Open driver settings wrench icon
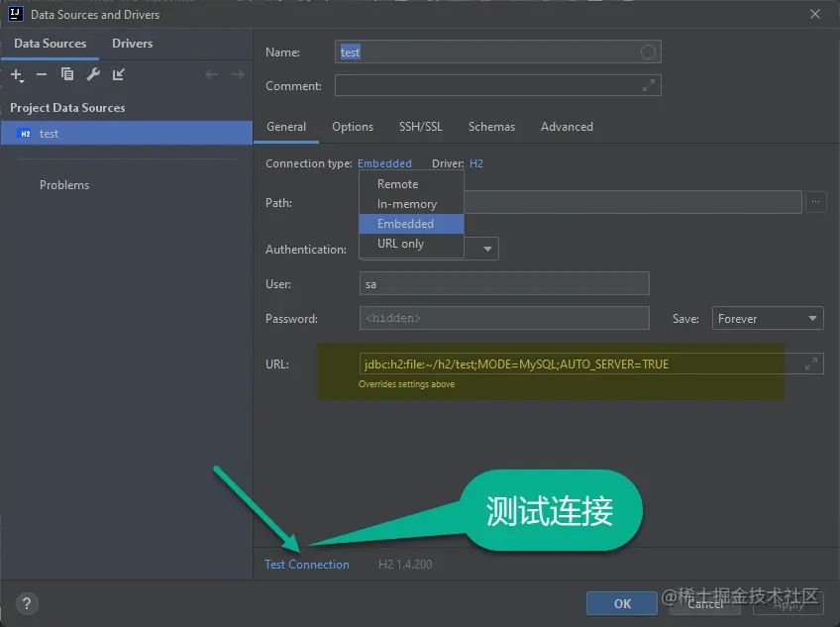Screen dimensions: 840x627 93,74
